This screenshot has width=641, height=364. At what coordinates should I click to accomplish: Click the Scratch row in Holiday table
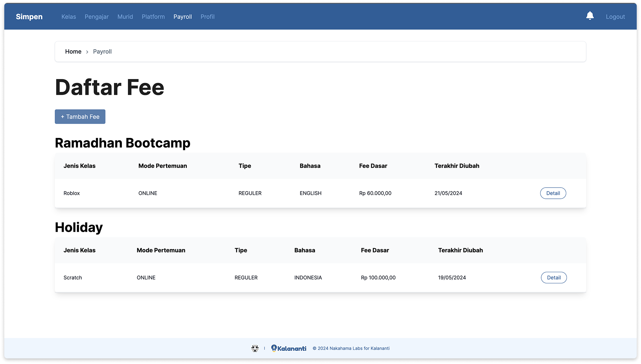tap(72, 278)
